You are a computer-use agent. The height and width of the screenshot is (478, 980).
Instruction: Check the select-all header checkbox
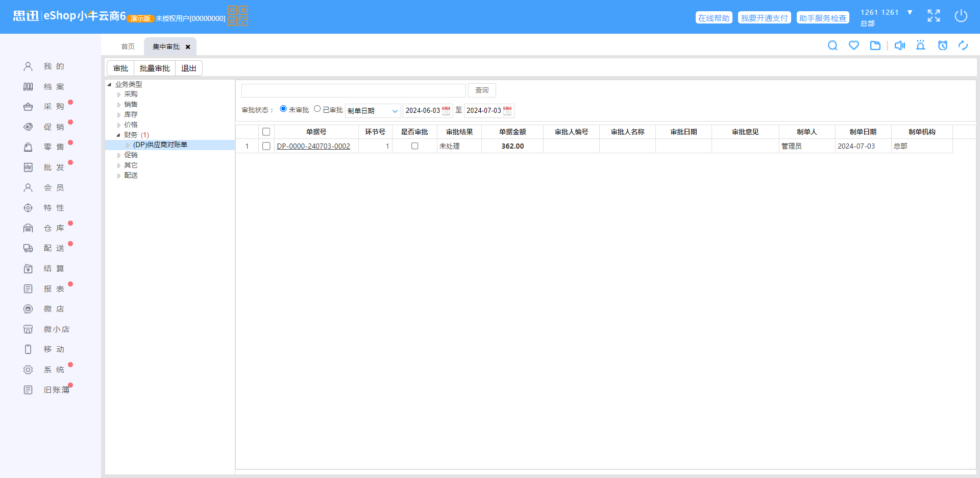[x=266, y=132]
